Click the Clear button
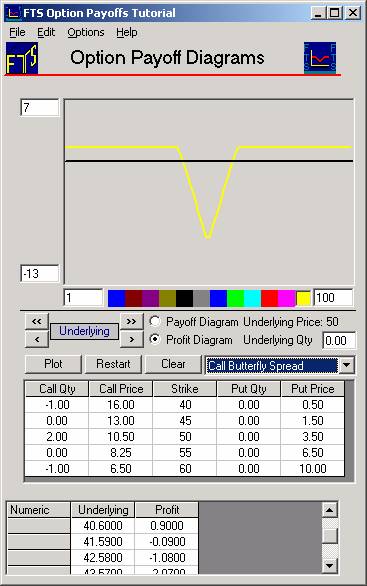Screen dimensions: 367x586 pos(173,364)
